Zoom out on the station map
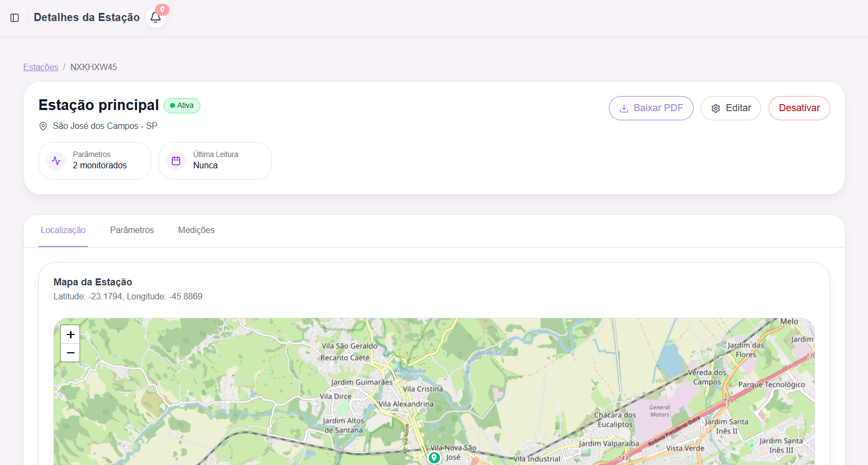The width and height of the screenshot is (868, 465). click(x=70, y=353)
